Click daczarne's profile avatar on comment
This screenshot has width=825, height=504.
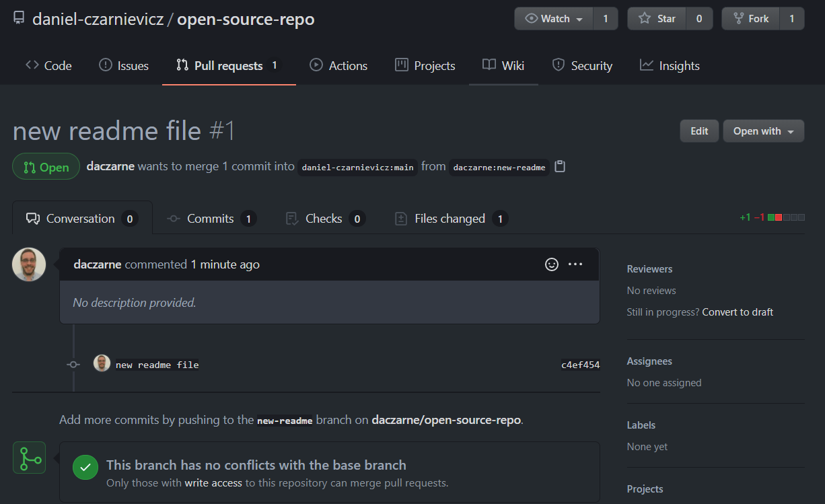click(x=29, y=264)
